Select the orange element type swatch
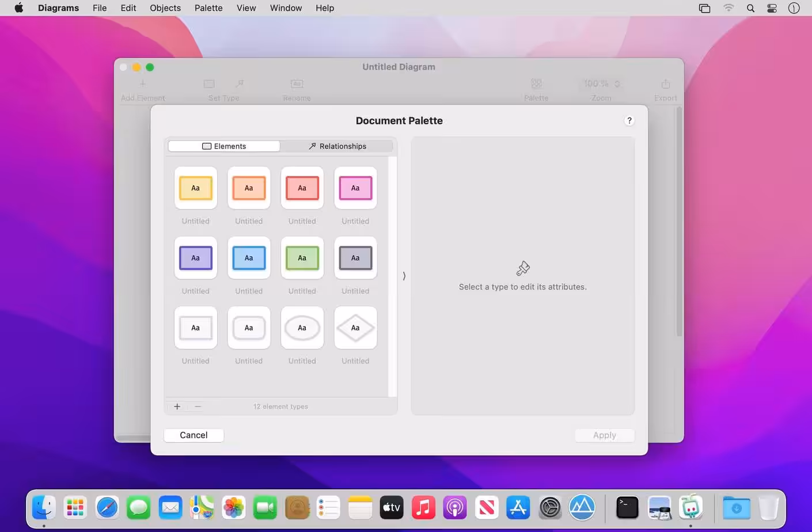This screenshot has height=532, width=812. point(249,188)
